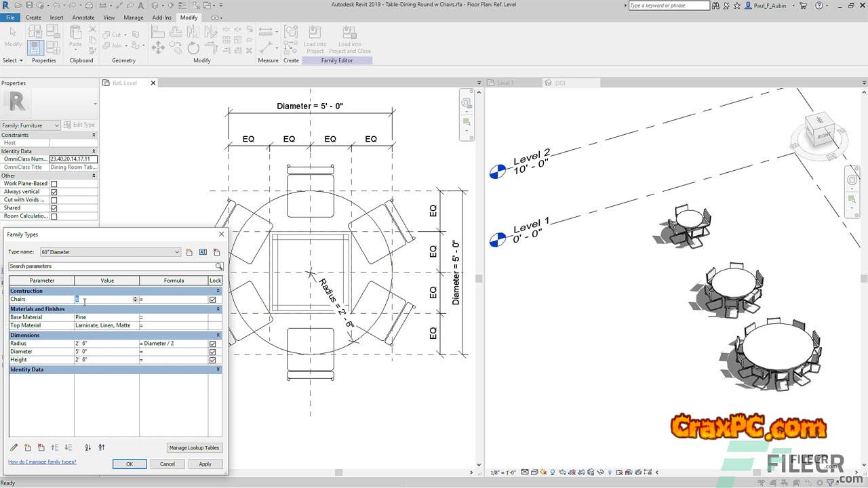Click the Move tool in the ribbon
This screenshot has width=868, height=488.
point(158,47)
